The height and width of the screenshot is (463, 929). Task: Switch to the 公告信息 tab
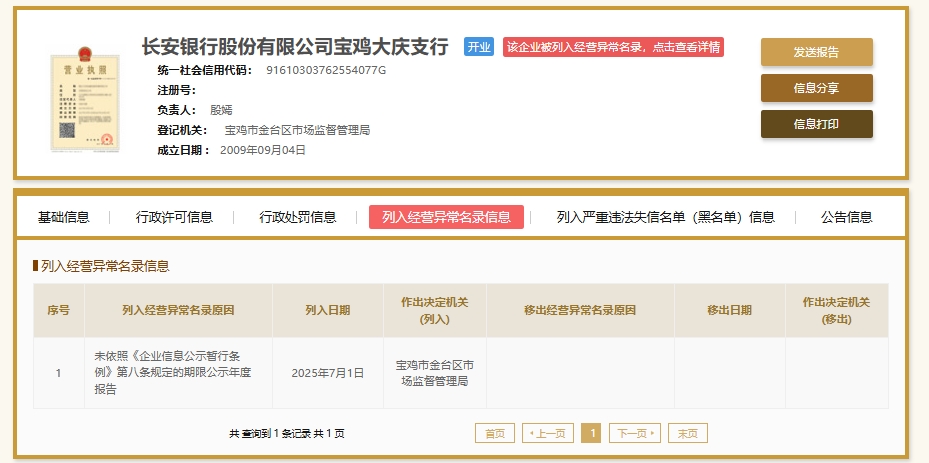point(847,217)
